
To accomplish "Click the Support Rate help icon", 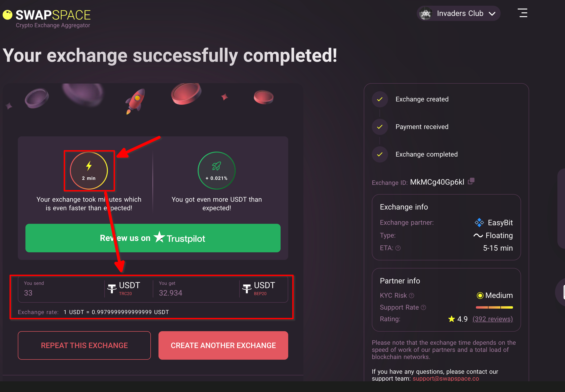I will pos(423,307).
